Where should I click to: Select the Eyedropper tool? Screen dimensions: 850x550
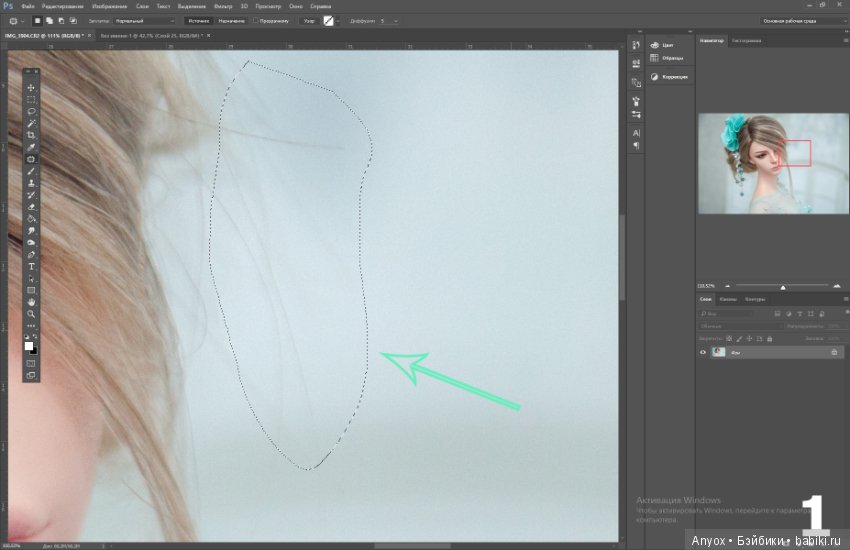[31, 147]
